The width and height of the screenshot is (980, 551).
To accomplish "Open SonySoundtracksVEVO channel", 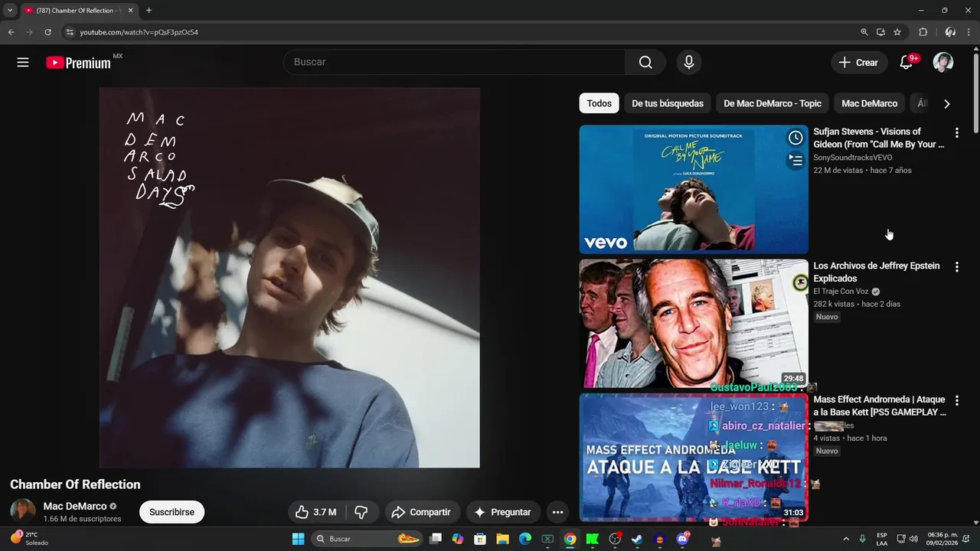I will (x=853, y=158).
